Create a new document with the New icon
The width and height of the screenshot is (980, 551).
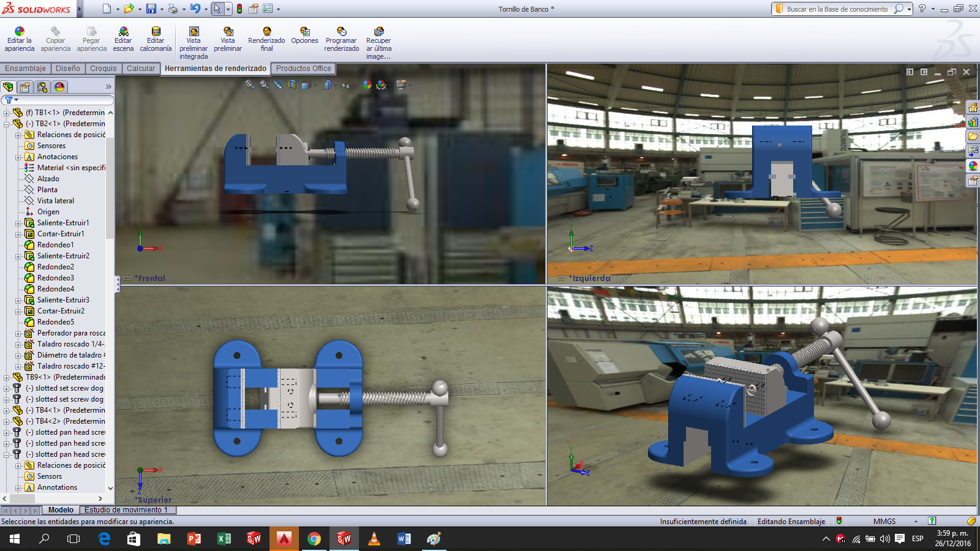click(107, 9)
